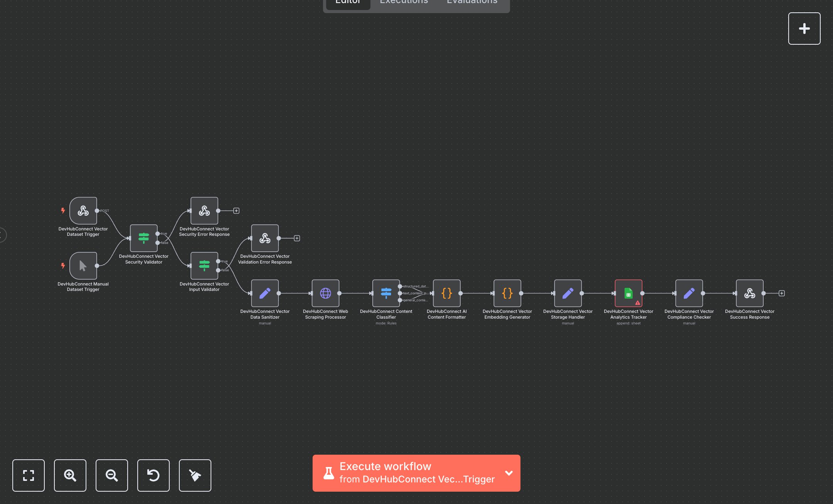Fit the workflow to view
Image resolution: width=833 pixels, height=504 pixels.
29,475
